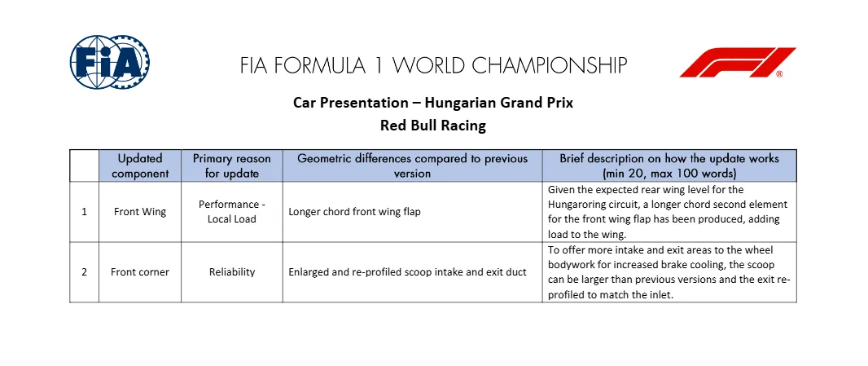Click the Brief description column header
This screenshot has width=868, height=366.
669,165
